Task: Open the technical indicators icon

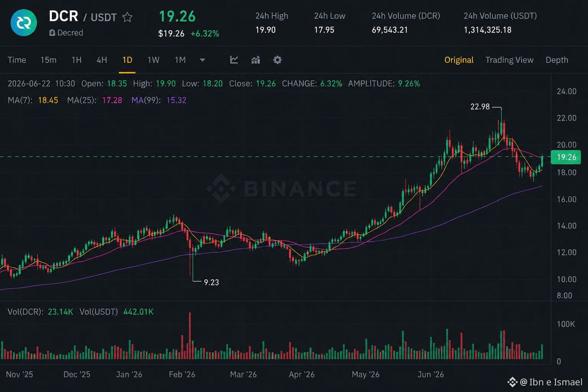Action: [256, 60]
